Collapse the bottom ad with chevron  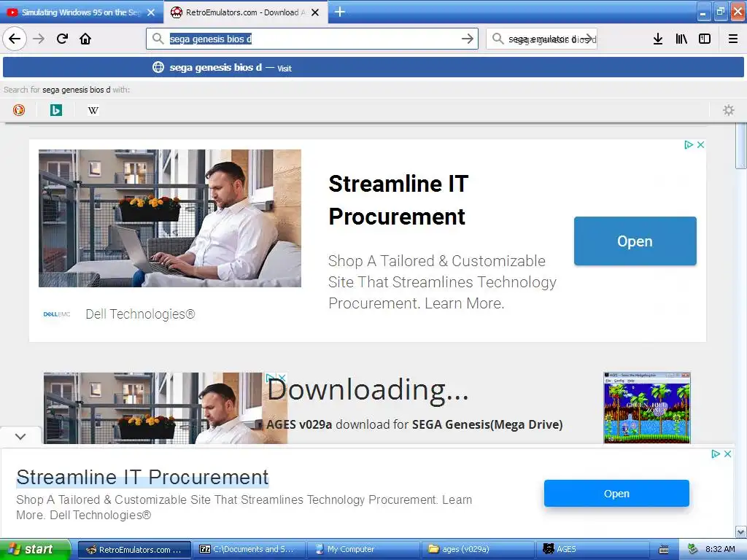point(20,436)
